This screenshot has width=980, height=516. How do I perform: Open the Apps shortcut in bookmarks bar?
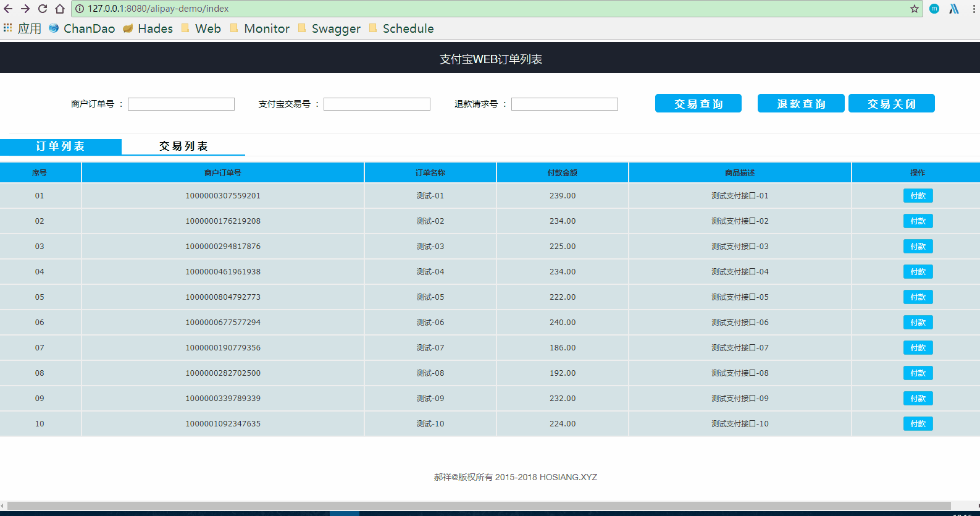pos(22,28)
